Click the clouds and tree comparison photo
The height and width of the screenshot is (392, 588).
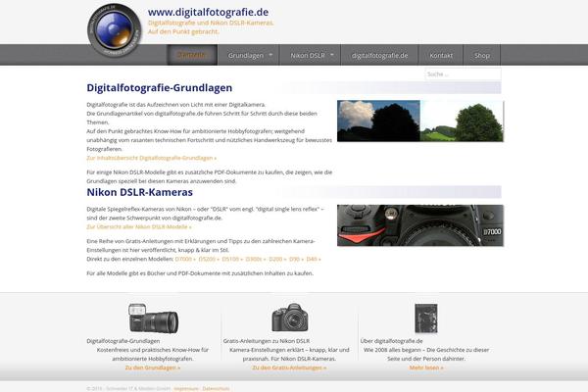(x=420, y=121)
